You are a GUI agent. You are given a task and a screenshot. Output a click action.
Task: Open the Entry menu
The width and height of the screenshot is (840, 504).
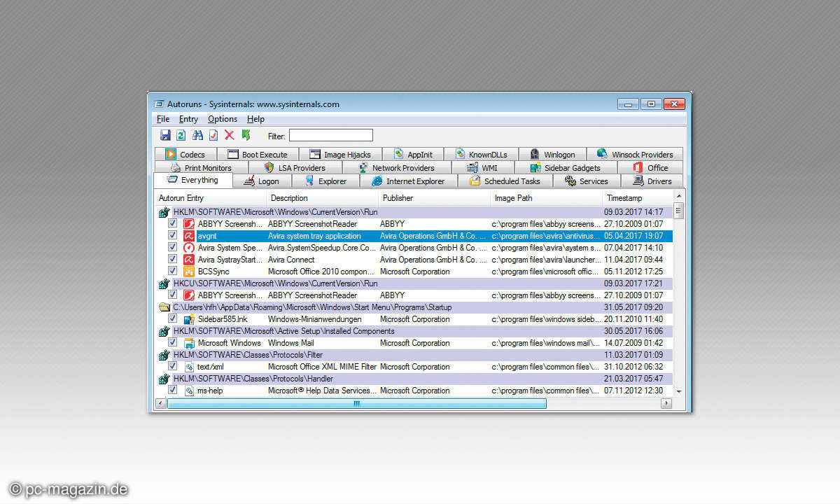tap(188, 119)
